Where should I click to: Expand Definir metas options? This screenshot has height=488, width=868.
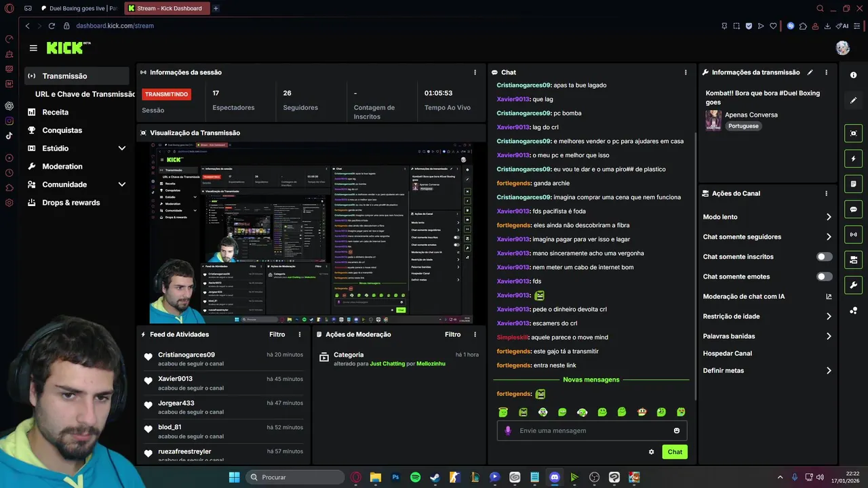tap(829, 371)
